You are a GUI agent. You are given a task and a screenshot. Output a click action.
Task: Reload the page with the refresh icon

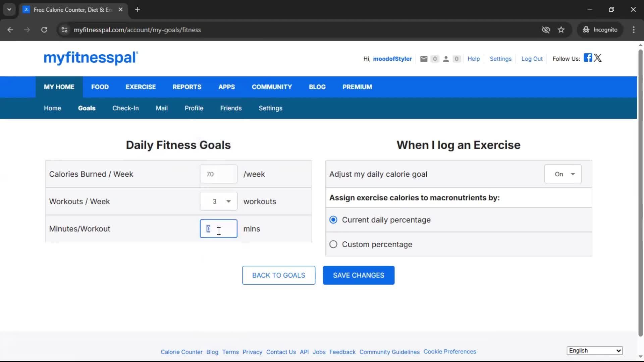[x=44, y=30]
